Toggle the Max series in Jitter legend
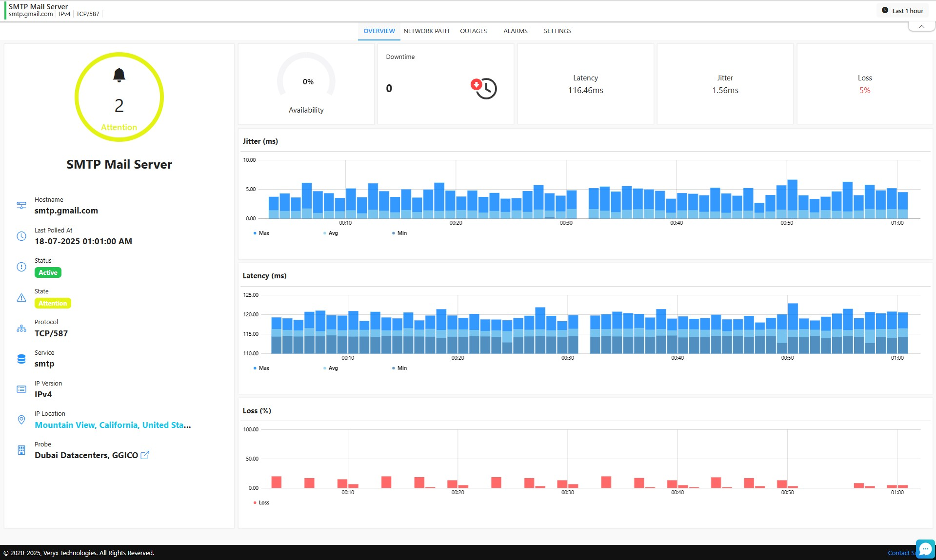Image resolution: width=936 pixels, height=560 pixels. point(261,233)
